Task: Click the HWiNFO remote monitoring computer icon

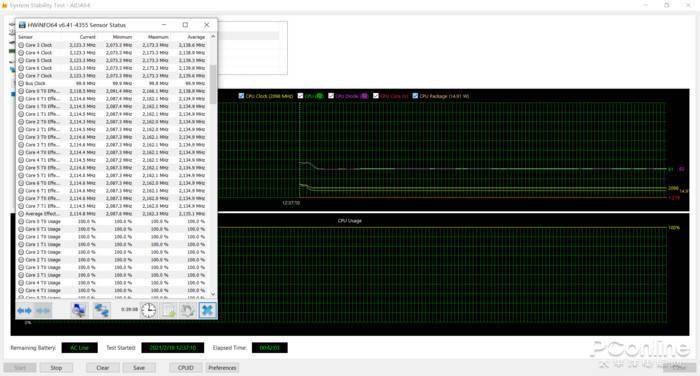Action: (79, 310)
